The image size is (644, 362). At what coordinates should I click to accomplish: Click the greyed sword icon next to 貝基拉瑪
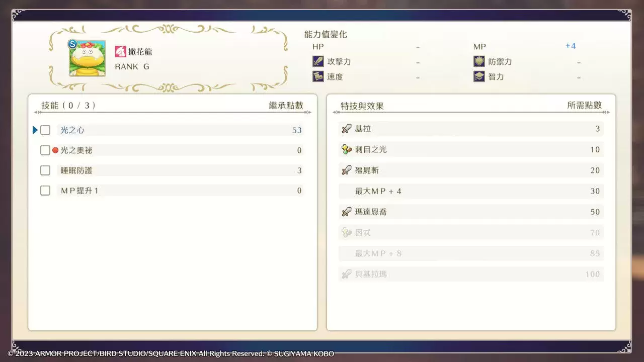(x=346, y=274)
